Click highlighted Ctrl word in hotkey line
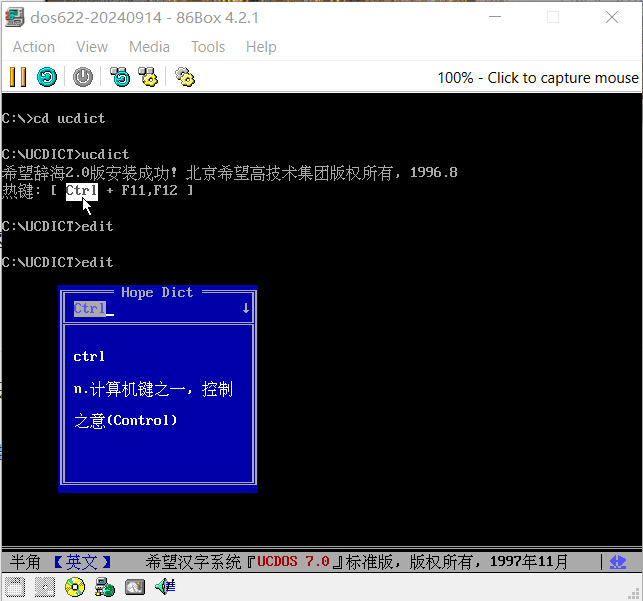This screenshot has height=601, width=643. [x=82, y=191]
